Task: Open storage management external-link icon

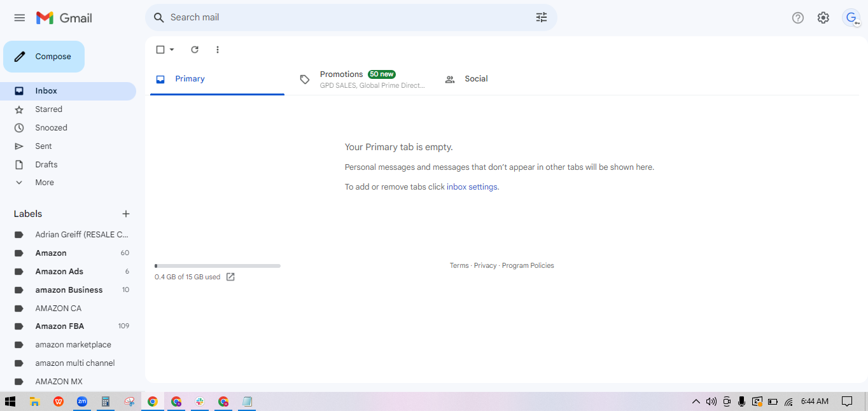Action: tap(230, 277)
